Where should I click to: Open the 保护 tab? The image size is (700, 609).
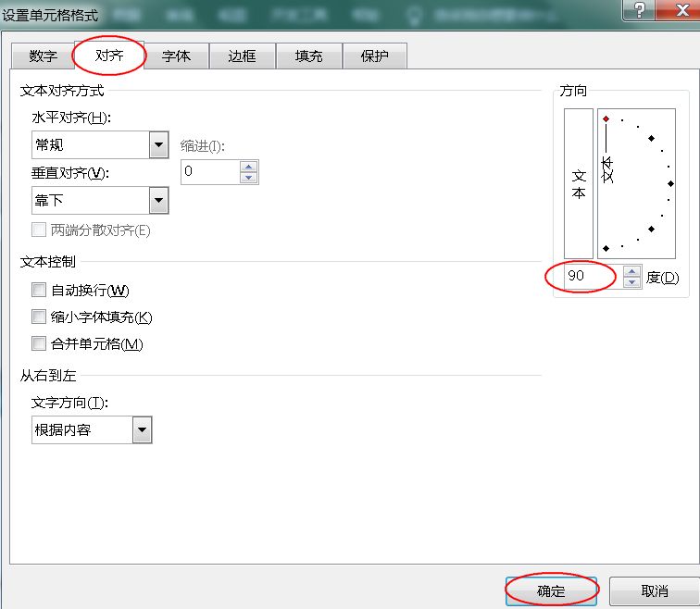coord(375,56)
